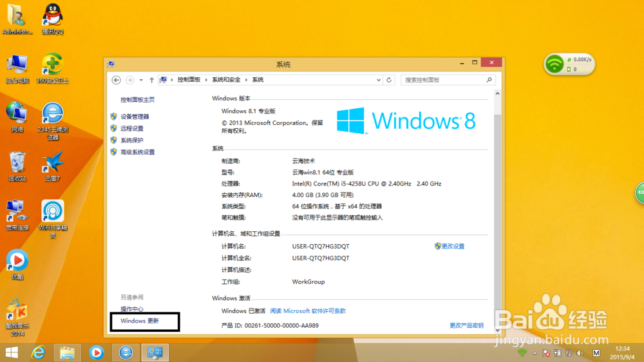Expand the arrow after 系统和安全 breadcrumb
The width and height of the screenshot is (644, 362).
[x=247, y=80]
